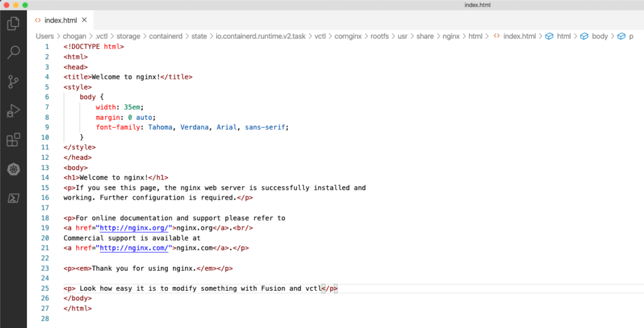Screen dimensions: 644x328
Task: Open the Run and Debug icon
Action: [x=13, y=111]
